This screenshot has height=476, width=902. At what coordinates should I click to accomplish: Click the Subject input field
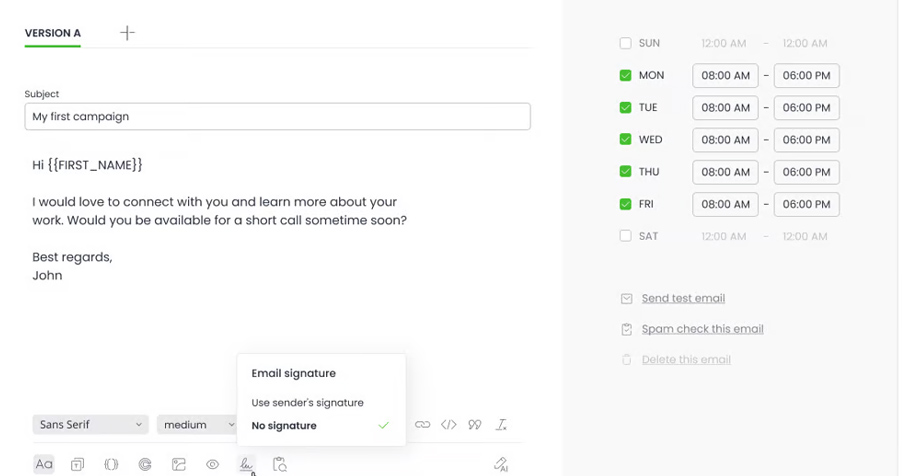(277, 117)
